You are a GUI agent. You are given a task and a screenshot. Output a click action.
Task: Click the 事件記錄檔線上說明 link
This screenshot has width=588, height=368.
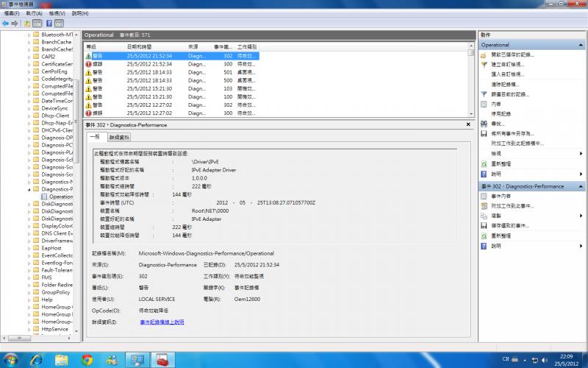pos(162,322)
